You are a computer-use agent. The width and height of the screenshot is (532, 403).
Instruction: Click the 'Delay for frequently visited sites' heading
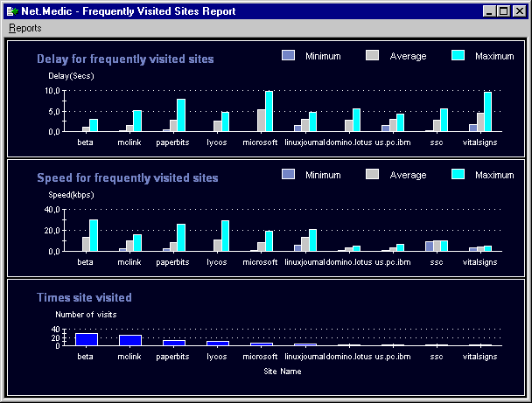point(125,59)
